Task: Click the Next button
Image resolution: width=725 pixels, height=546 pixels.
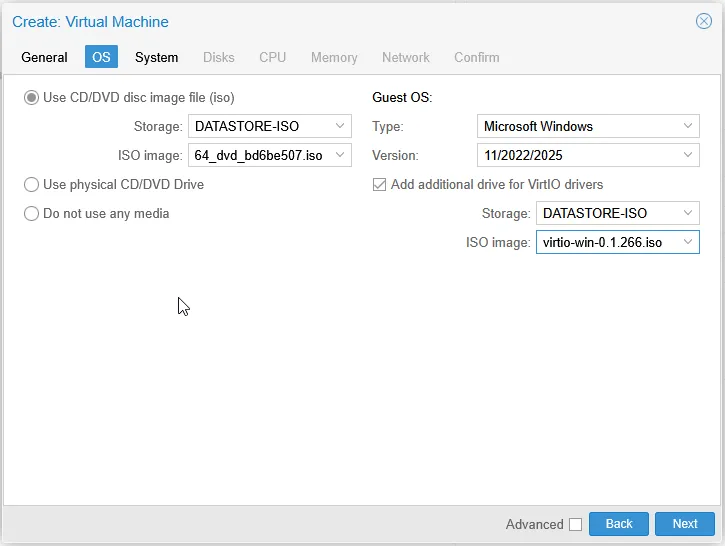Action: [x=685, y=524]
